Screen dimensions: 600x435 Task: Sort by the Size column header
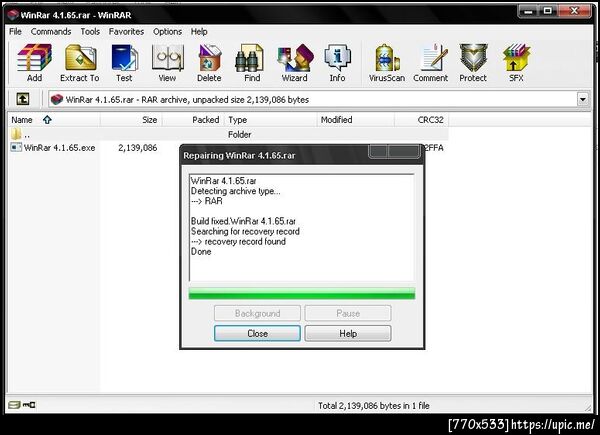click(131, 120)
